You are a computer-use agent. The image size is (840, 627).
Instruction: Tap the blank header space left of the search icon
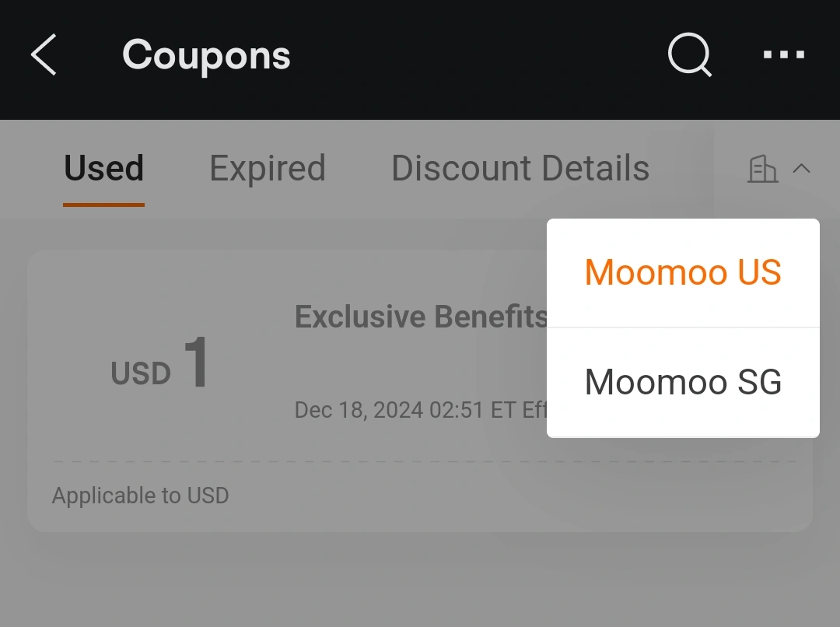[477, 56]
